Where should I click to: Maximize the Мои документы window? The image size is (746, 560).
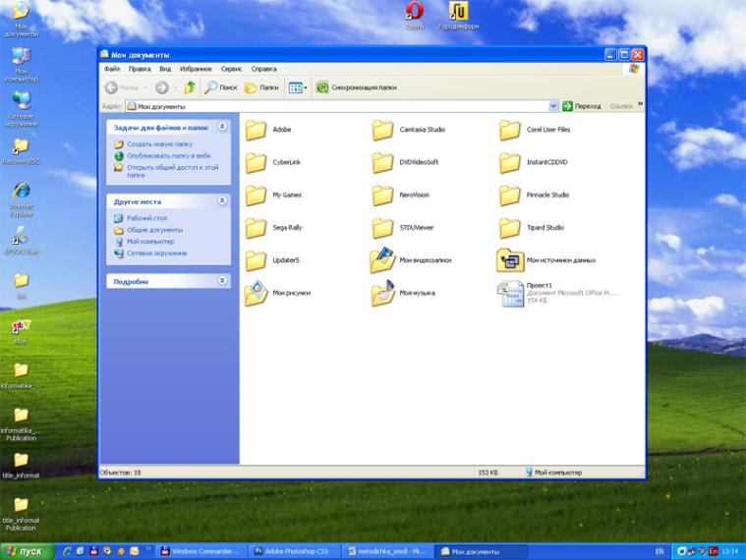624,55
